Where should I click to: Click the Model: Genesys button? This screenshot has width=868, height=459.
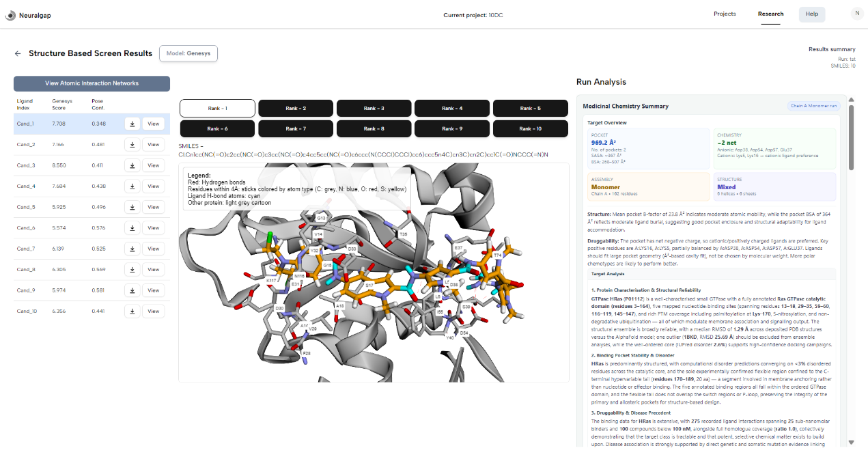click(188, 53)
